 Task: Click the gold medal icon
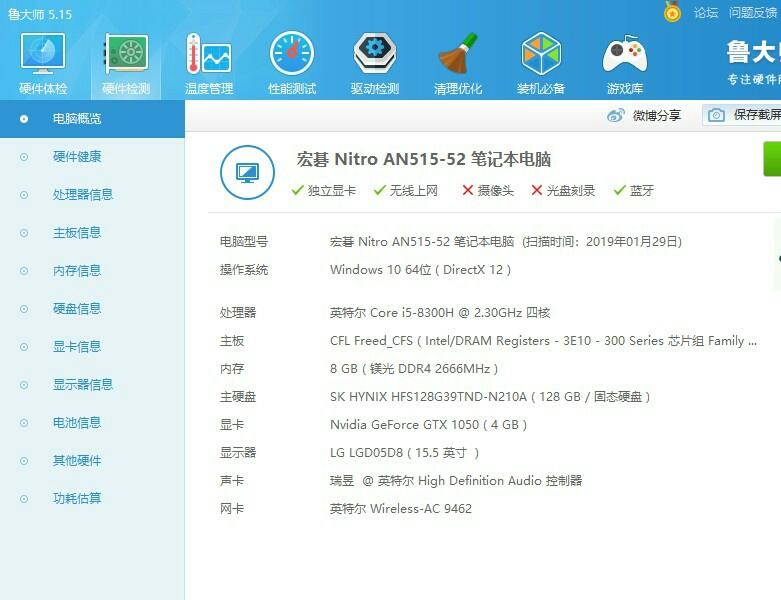click(672, 12)
